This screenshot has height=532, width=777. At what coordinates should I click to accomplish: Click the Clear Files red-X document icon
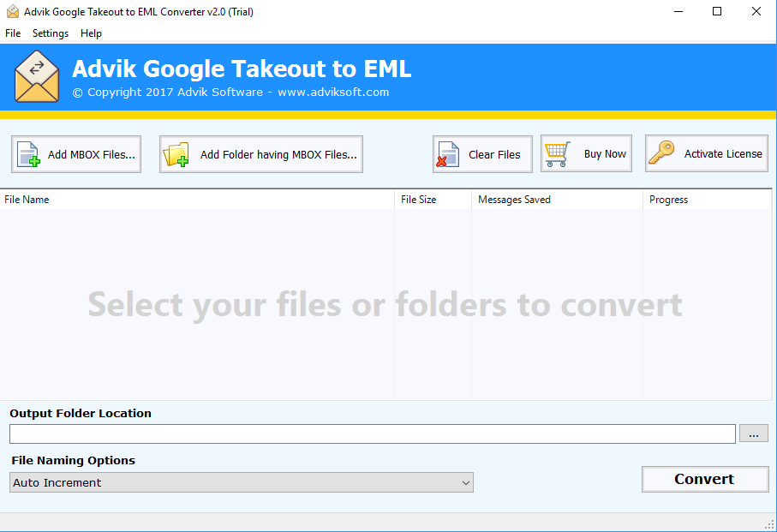point(448,154)
